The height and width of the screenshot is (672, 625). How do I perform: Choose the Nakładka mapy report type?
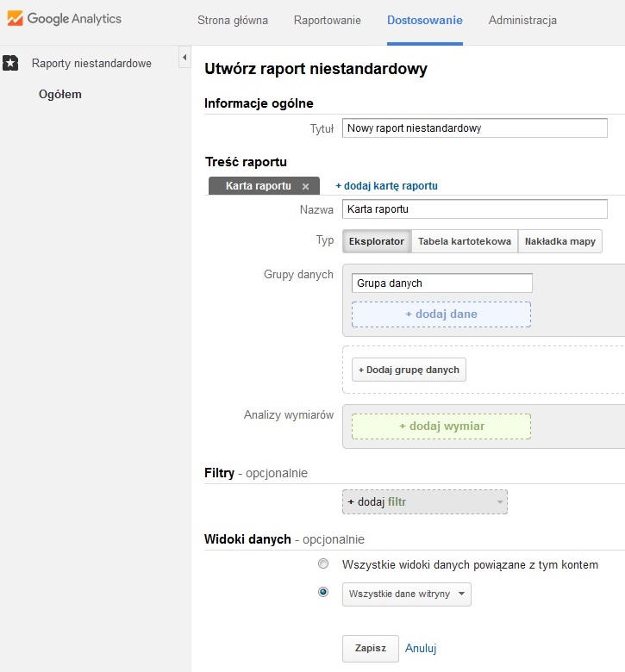tap(559, 241)
